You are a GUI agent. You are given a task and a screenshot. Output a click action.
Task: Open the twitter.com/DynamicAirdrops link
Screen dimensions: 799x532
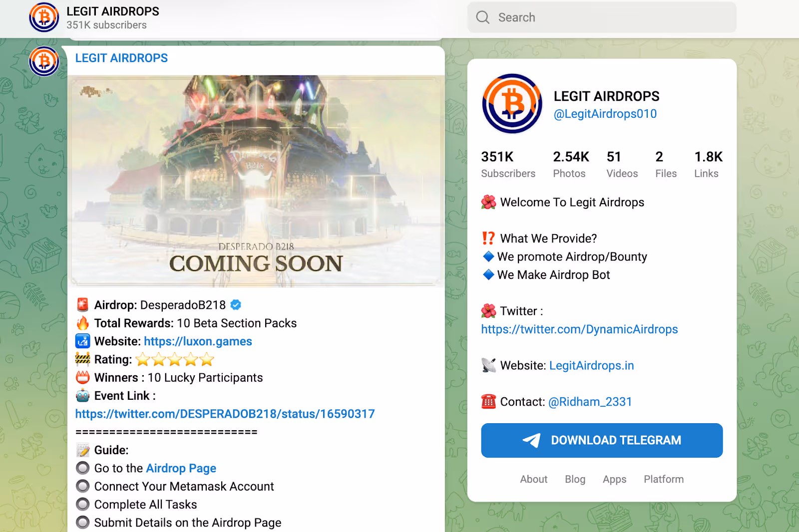click(579, 329)
